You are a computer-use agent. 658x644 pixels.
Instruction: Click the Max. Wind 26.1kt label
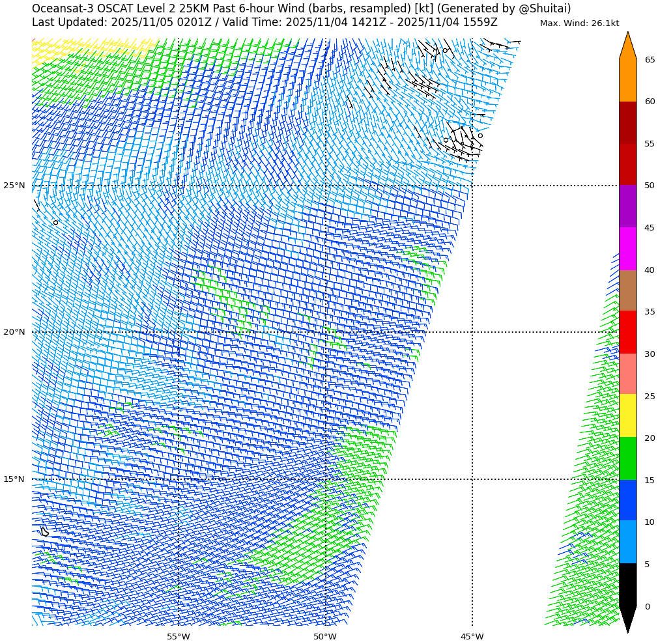tap(579, 23)
